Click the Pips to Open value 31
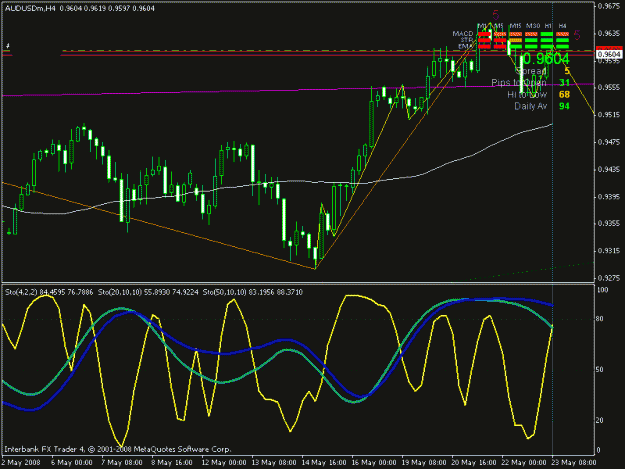Viewport: 625px width, 469px height. tap(564, 82)
